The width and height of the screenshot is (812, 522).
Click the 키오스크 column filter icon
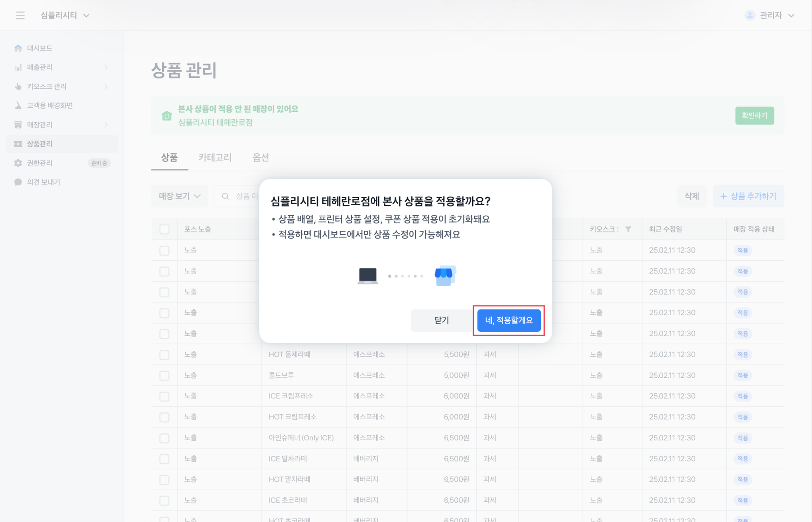point(628,229)
